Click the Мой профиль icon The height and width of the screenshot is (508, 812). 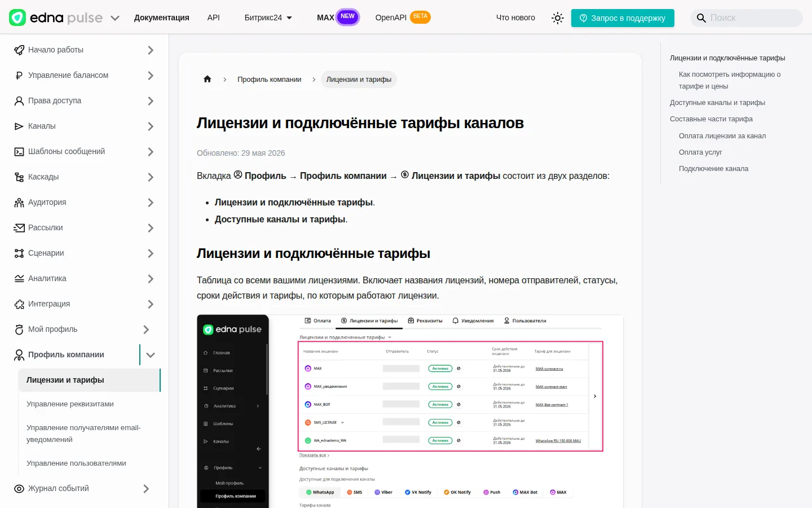[x=19, y=330]
